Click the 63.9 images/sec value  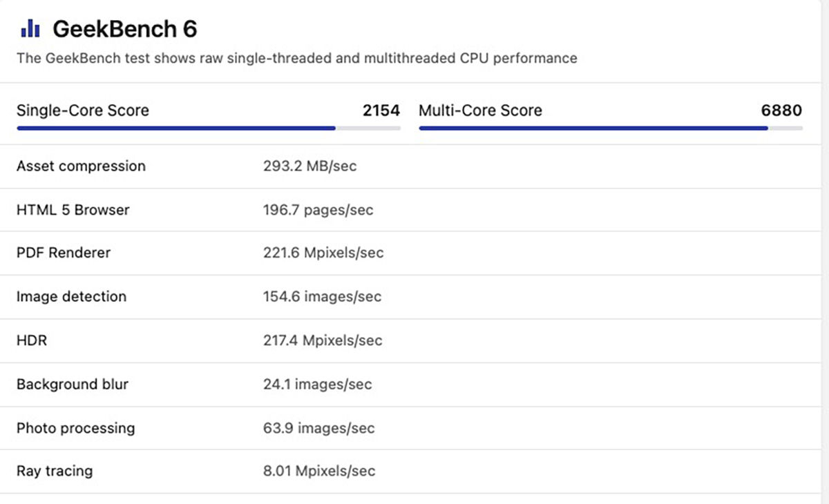coord(319,428)
